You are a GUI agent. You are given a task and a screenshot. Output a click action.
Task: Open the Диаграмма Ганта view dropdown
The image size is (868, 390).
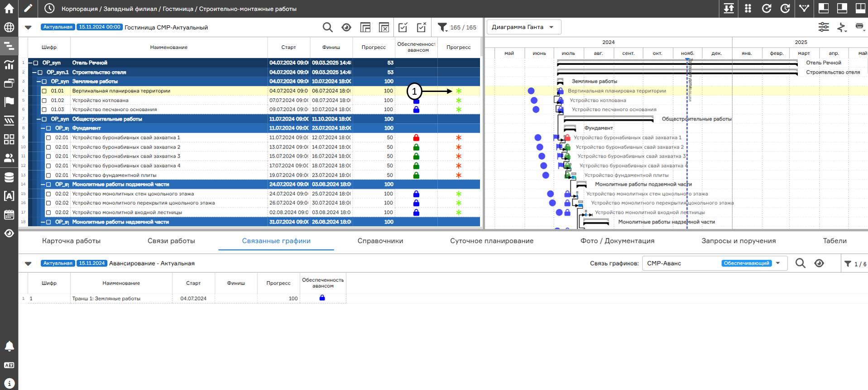click(524, 27)
